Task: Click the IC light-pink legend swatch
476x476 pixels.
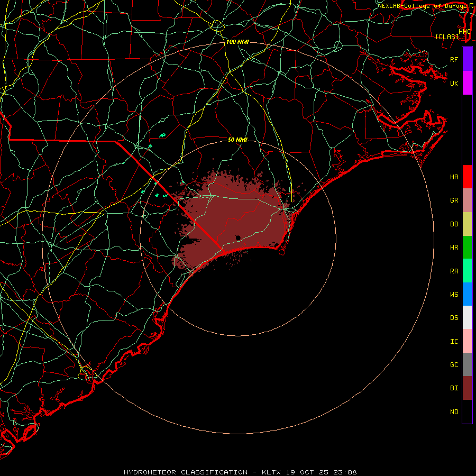Action: click(x=467, y=341)
